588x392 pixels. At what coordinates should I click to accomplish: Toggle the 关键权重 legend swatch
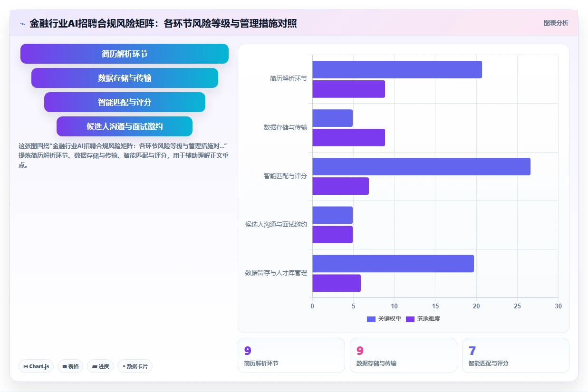click(x=371, y=319)
